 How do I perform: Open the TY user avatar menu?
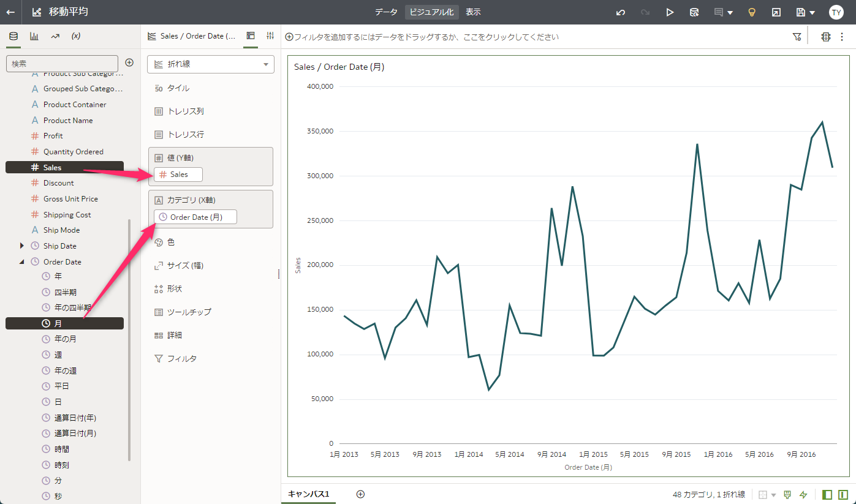[x=836, y=12]
